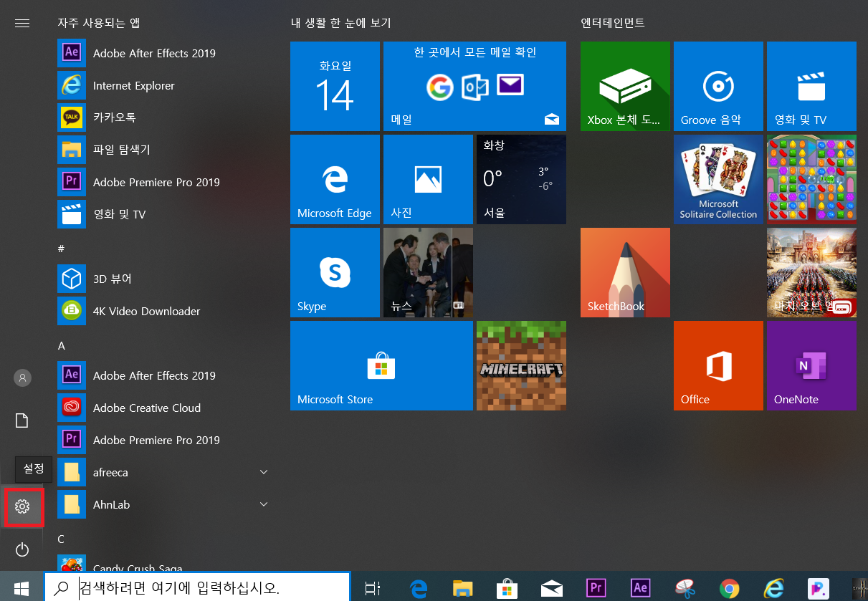Expand the Start hamburger menu
The image size is (868, 601).
pos(22,23)
